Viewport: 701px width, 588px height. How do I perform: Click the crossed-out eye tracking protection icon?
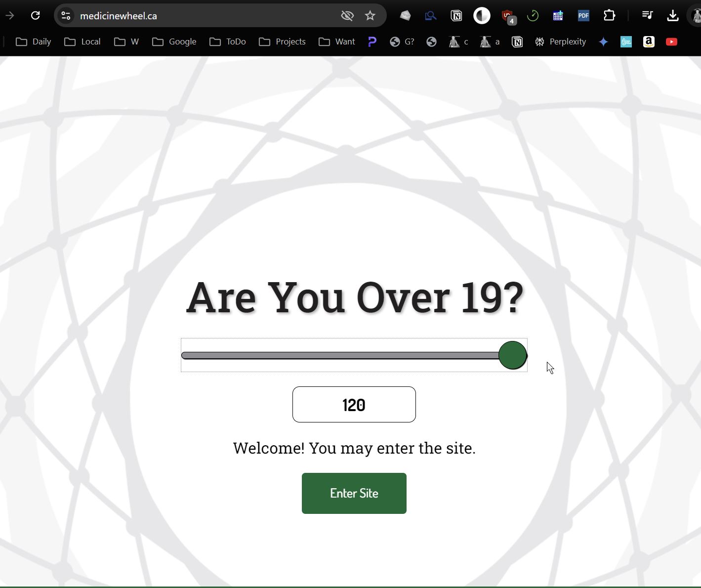pyautogui.click(x=347, y=16)
